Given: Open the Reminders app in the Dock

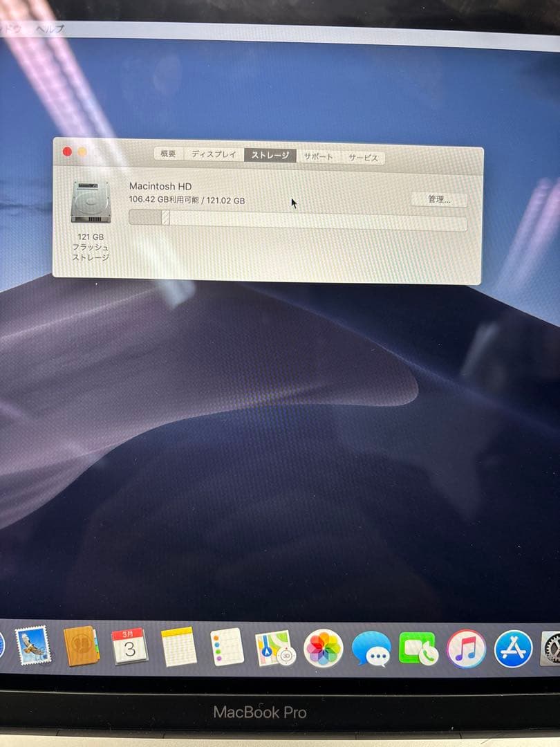Looking at the screenshot, I should pyautogui.click(x=227, y=647).
